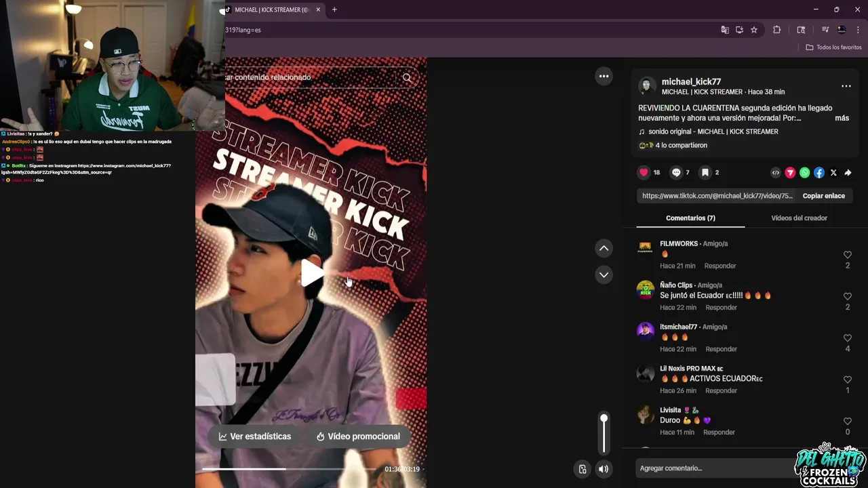Viewport: 868px width, 488px height.
Task: Reply to the itsmichael77 comment
Action: [720, 349]
